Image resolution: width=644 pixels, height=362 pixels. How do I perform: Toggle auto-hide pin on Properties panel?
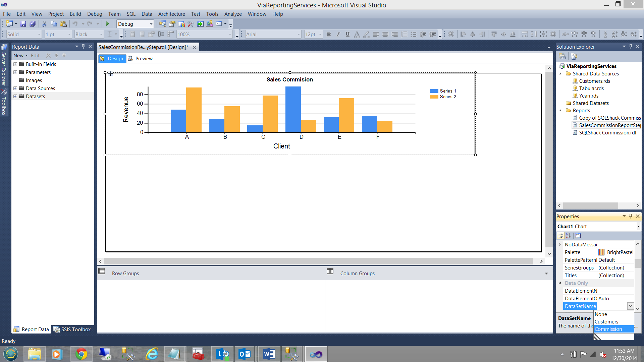click(x=631, y=216)
